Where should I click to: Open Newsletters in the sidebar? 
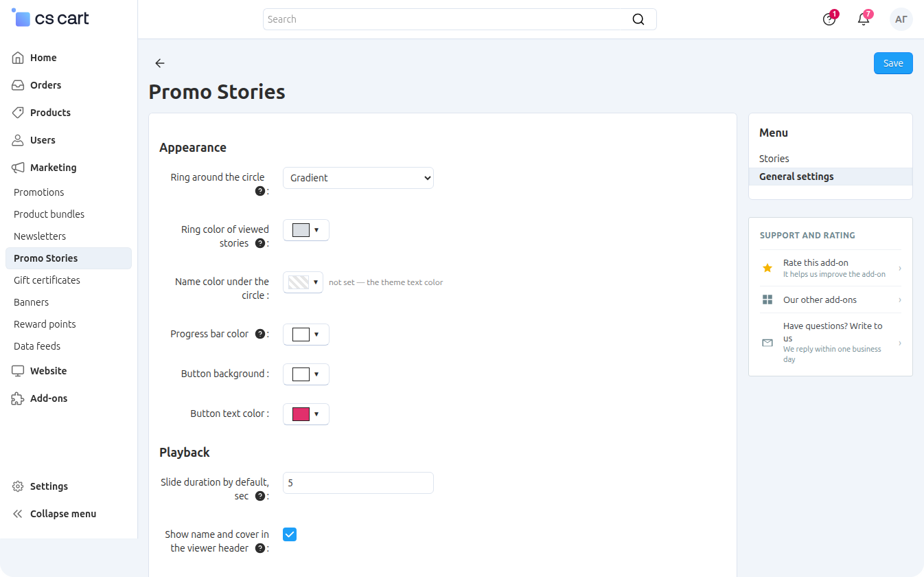tap(40, 236)
